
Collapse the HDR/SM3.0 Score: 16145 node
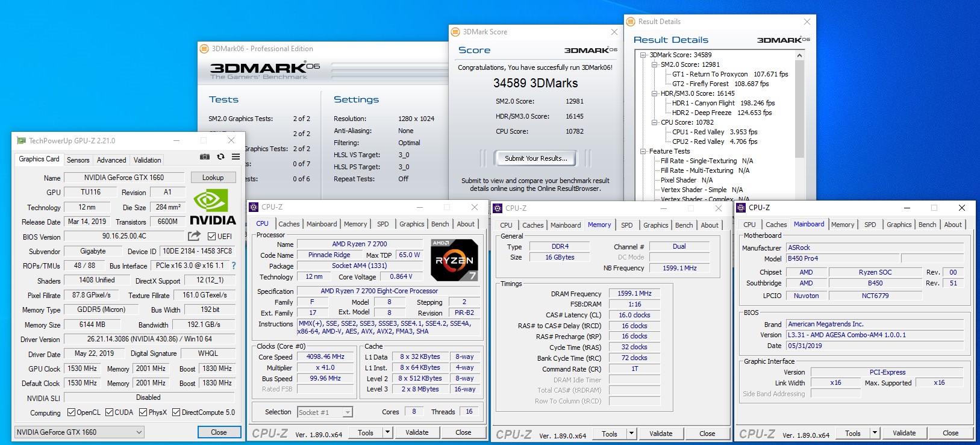(655, 93)
